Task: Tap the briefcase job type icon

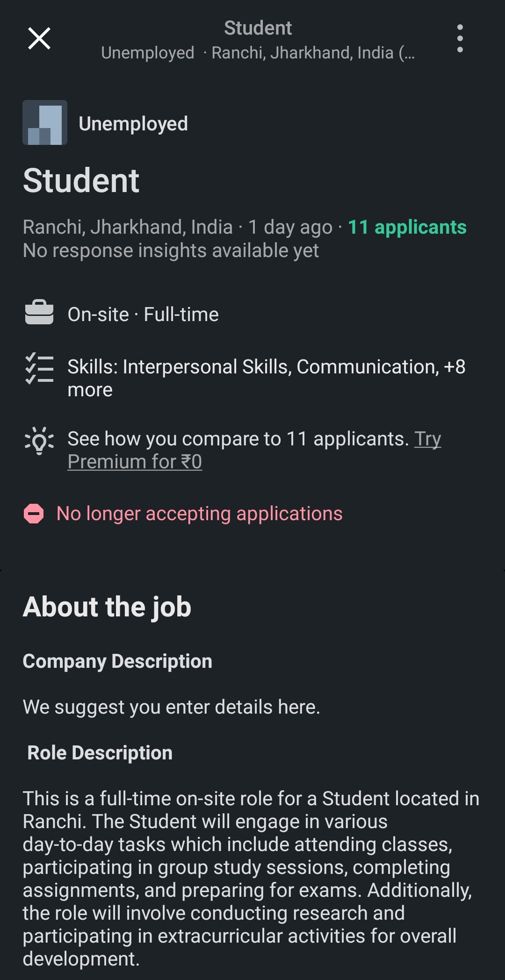Action: [x=39, y=312]
